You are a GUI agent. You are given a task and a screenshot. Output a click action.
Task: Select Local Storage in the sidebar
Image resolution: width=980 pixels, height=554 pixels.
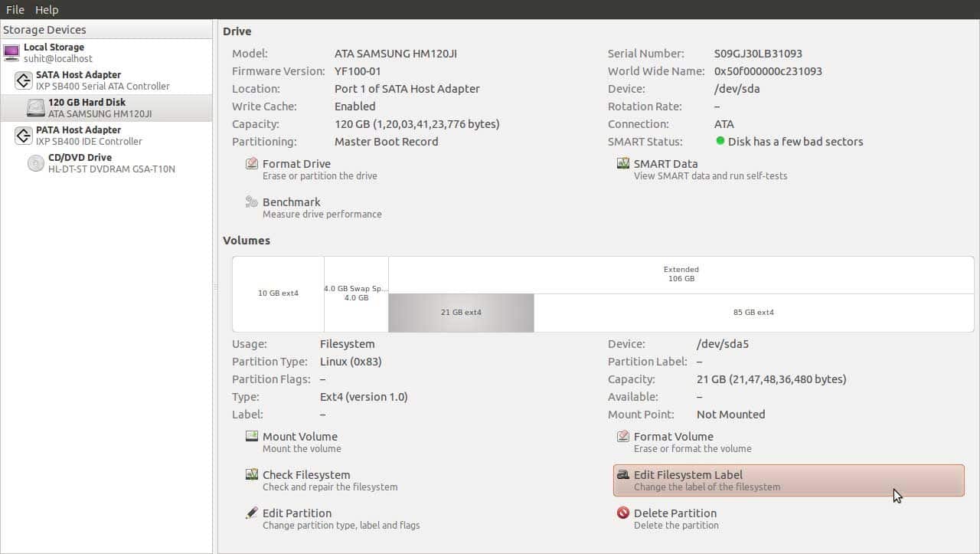click(x=54, y=53)
